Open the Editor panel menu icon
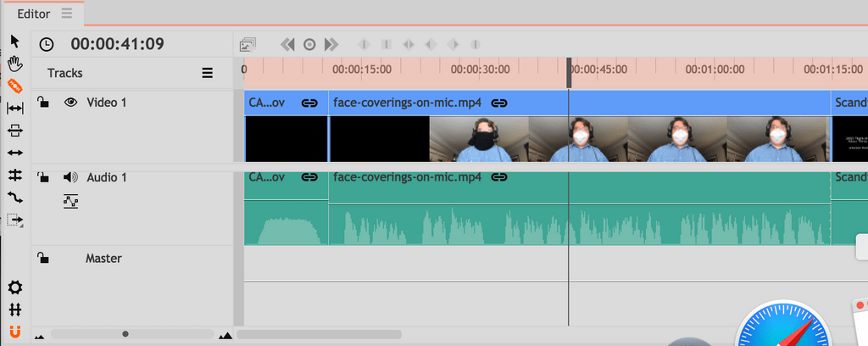868x346 pixels. click(66, 14)
